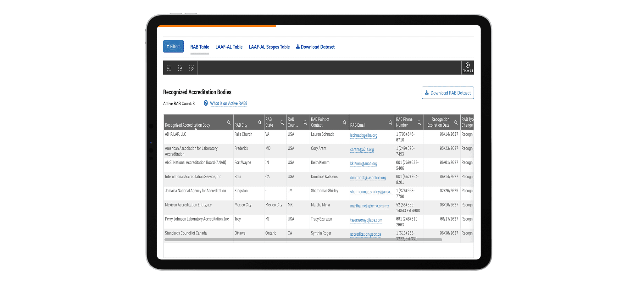This screenshot has height=285, width=644.
Task: Search the RAB Email column
Action: coord(391,123)
